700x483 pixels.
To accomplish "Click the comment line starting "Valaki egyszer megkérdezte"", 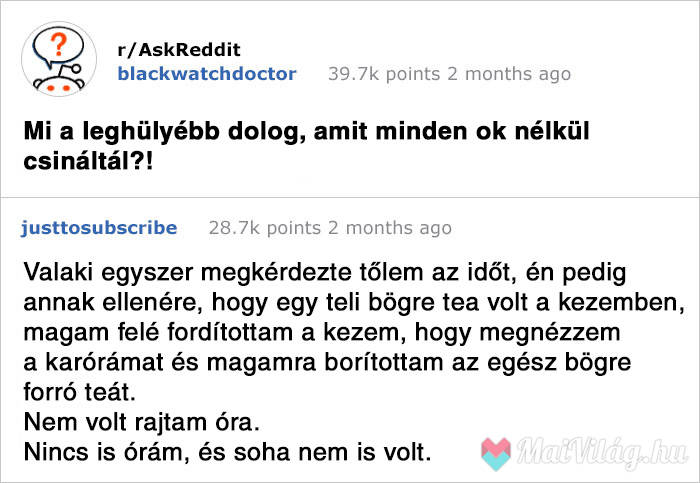I will pos(325,273).
